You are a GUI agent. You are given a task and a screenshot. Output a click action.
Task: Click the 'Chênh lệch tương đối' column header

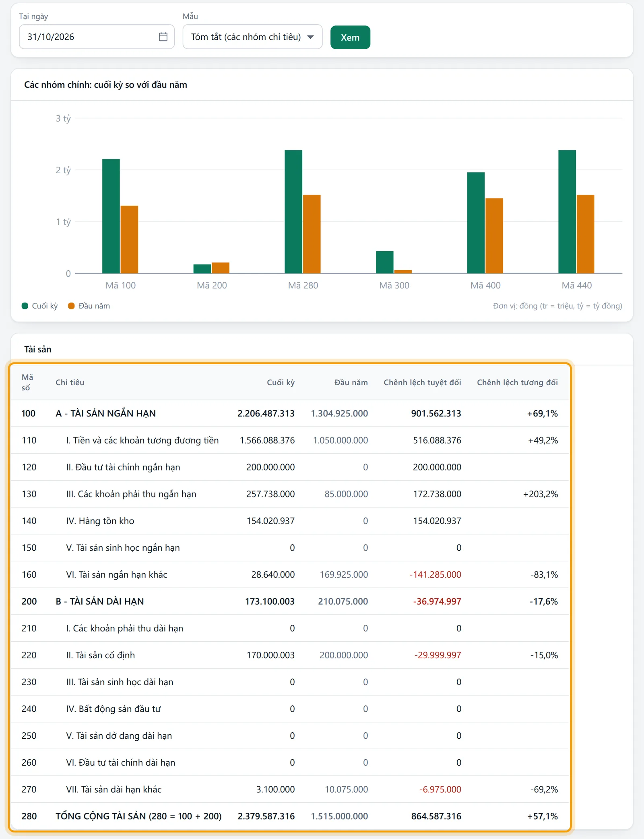pyautogui.click(x=517, y=382)
